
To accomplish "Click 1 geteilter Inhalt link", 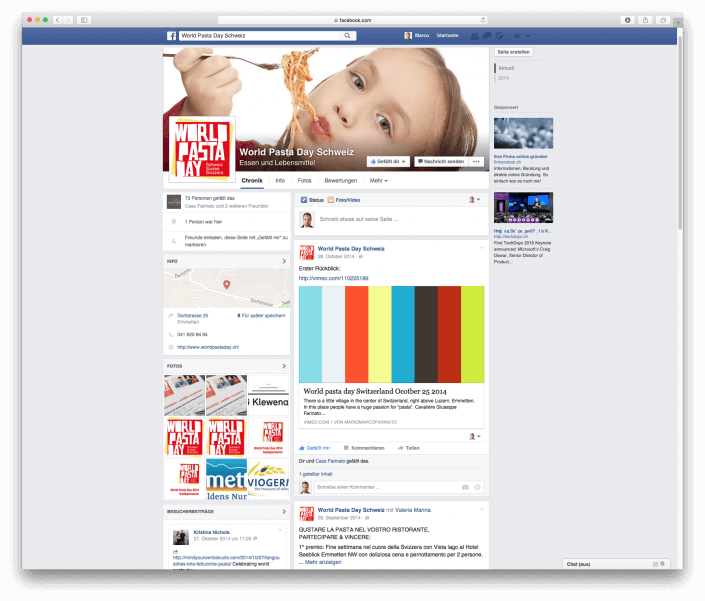I will coord(316,474).
